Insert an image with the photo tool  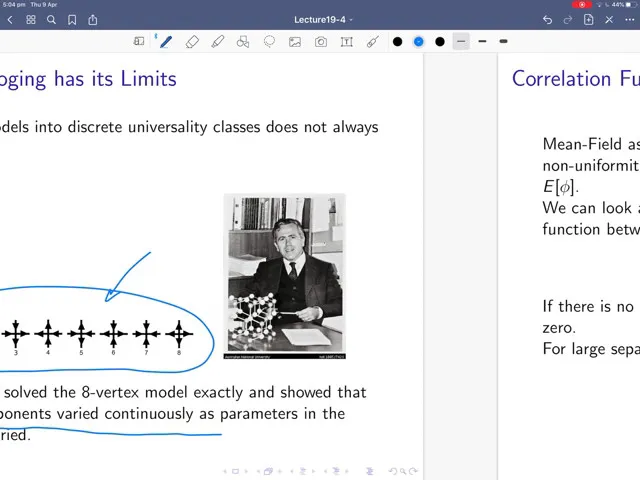tap(295, 42)
